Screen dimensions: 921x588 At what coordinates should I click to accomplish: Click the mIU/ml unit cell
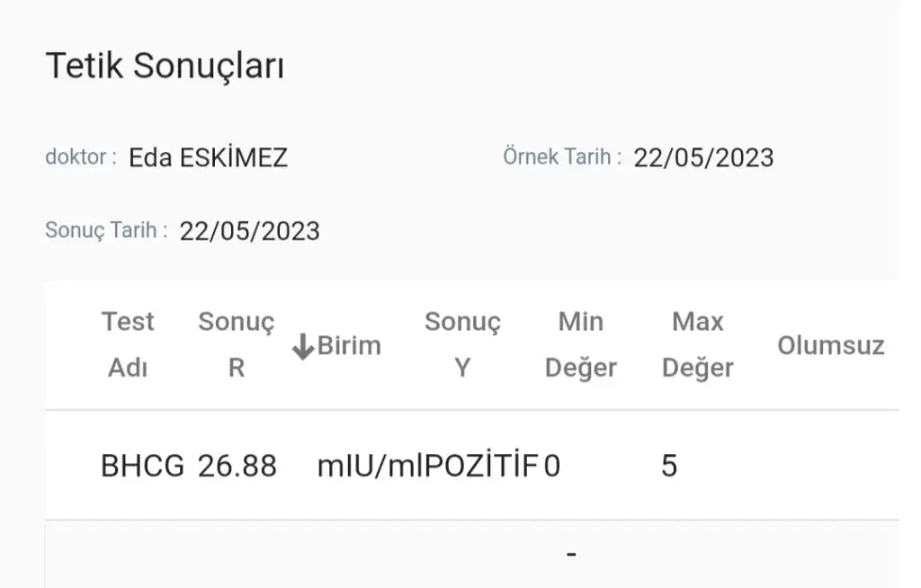[x=369, y=466]
